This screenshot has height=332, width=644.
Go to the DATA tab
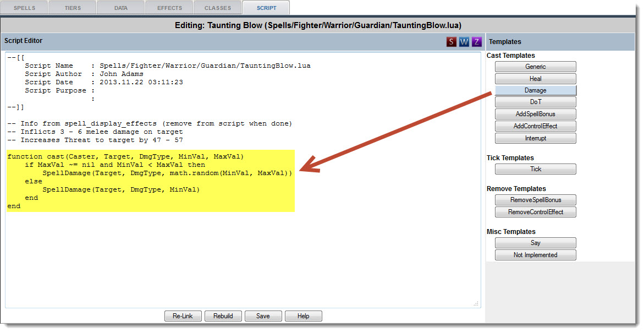tap(120, 8)
